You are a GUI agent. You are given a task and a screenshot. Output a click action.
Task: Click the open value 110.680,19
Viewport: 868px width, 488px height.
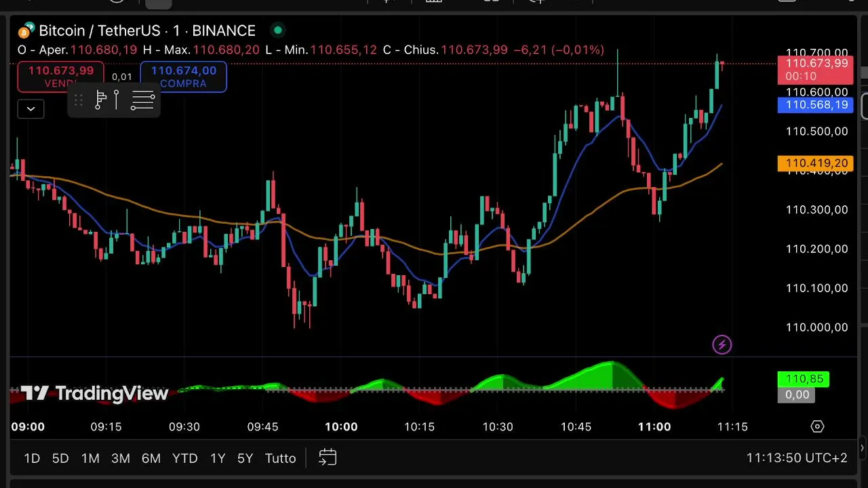[x=104, y=50]
